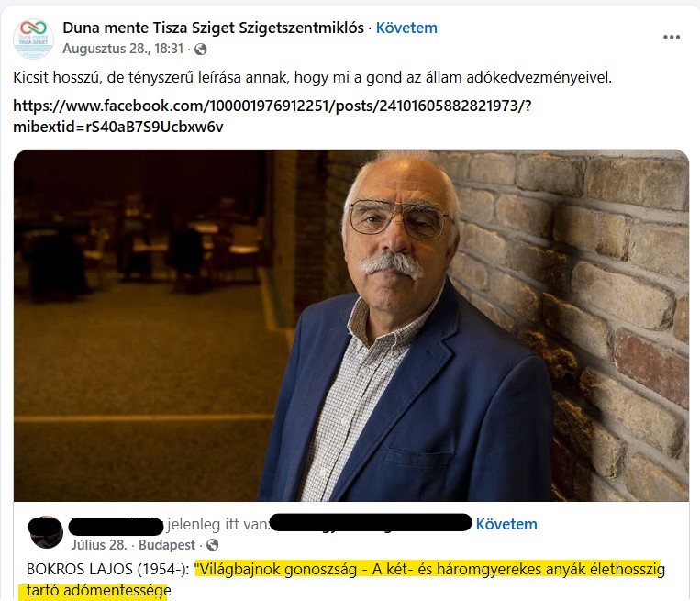Open the shared post author's blurred avatar
Viewport: 700px width, 601px height.
[x=46, y=532]
